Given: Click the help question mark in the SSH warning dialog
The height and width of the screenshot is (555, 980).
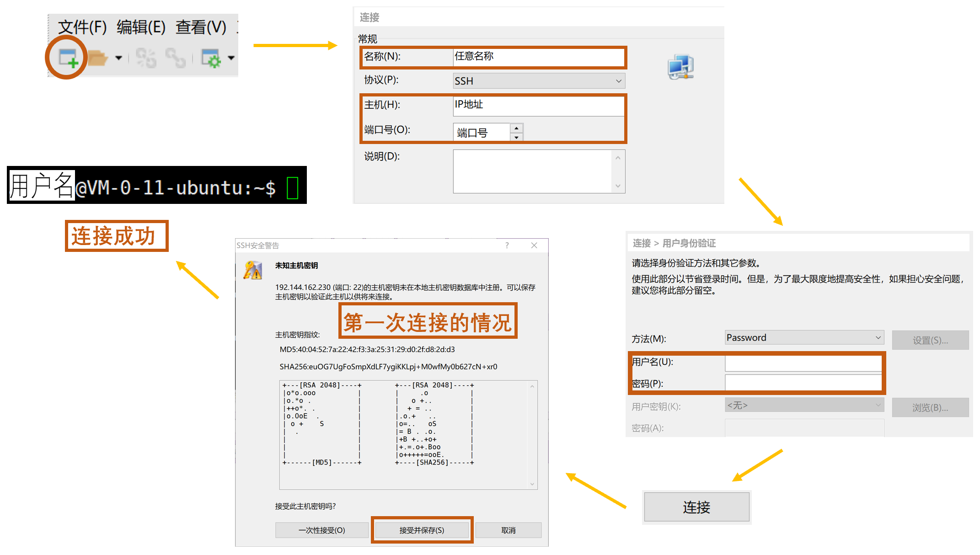Looking at the screenshot, I should tap(507, 245).
